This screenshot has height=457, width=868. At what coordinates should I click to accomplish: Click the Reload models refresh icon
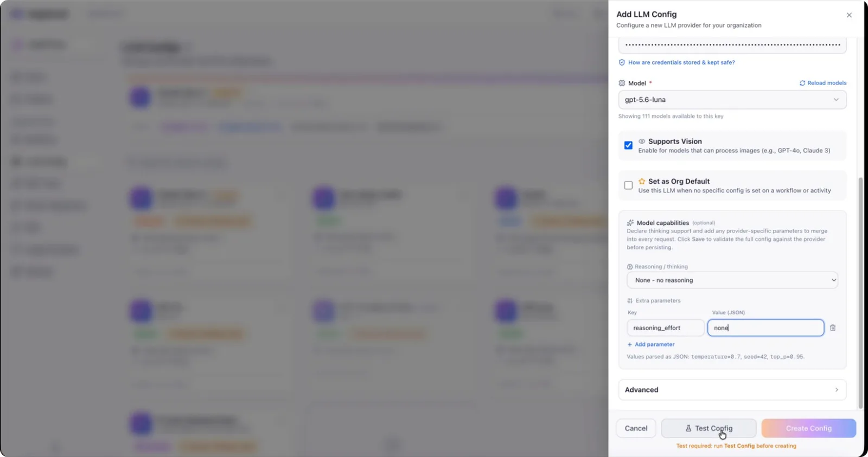point(802,83)
